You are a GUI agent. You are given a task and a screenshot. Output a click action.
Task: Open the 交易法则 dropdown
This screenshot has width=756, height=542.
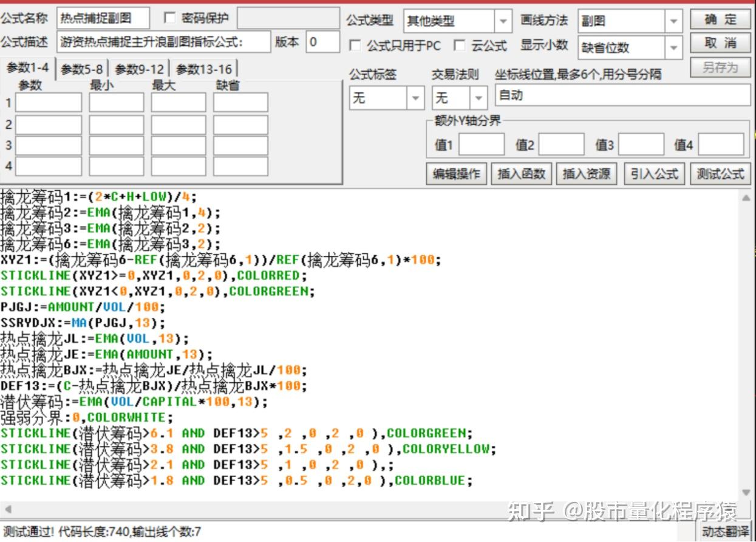pyautogui.click(x=479, y=98)
